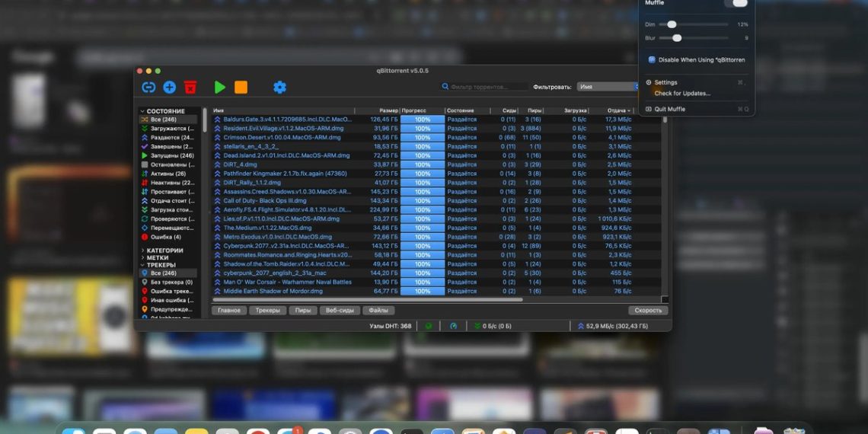Screen dimensions: 868x434
Task: Click the red delete torrent icon
Action: (190, 88)
